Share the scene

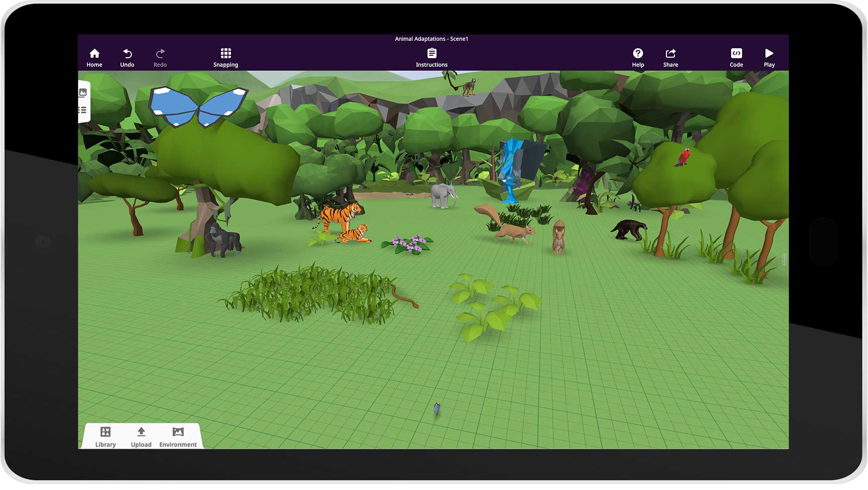point(670,58)
